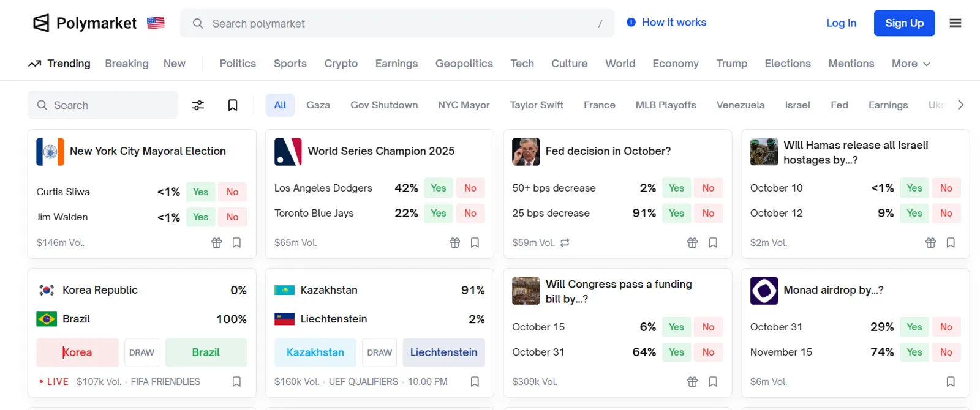
Task: Click gift icon on Hamas hostages card
Action: coord(930,243)
